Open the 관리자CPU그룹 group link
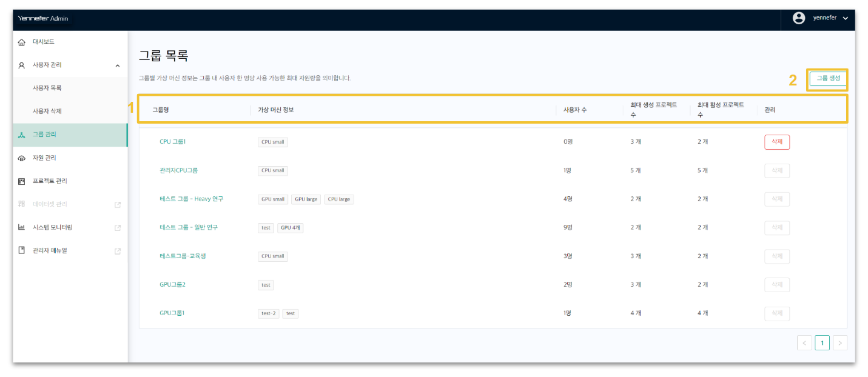The width and height of the screenshot is (868, 377). pos(178,170)
